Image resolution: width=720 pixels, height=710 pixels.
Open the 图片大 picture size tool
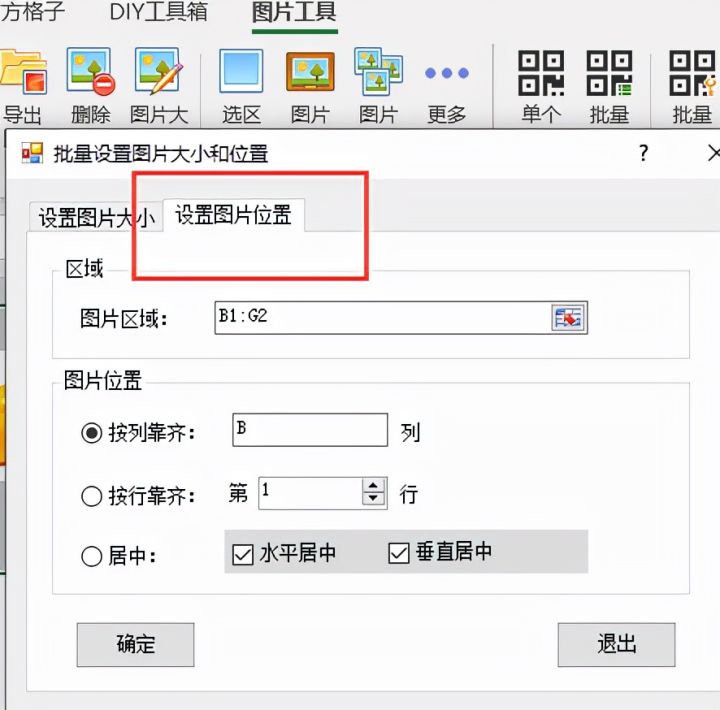point(158,71)
